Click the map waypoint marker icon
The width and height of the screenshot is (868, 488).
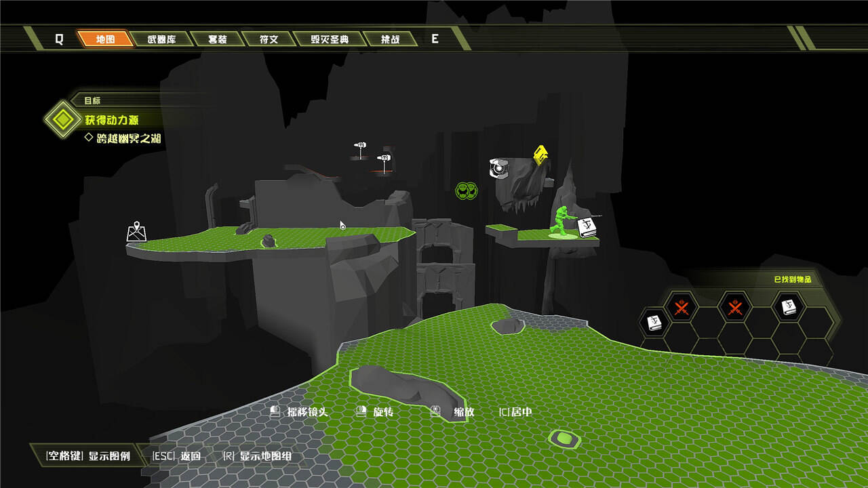point(136,232)
